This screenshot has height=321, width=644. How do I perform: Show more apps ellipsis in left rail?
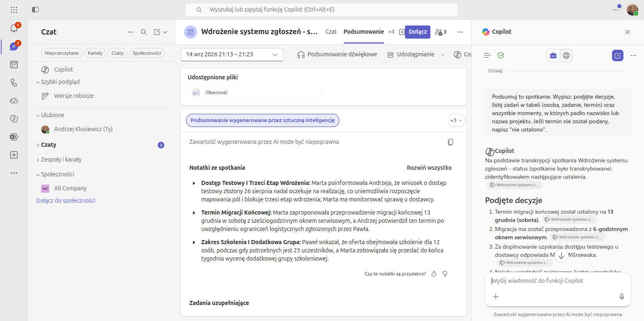tap(14, 173)
